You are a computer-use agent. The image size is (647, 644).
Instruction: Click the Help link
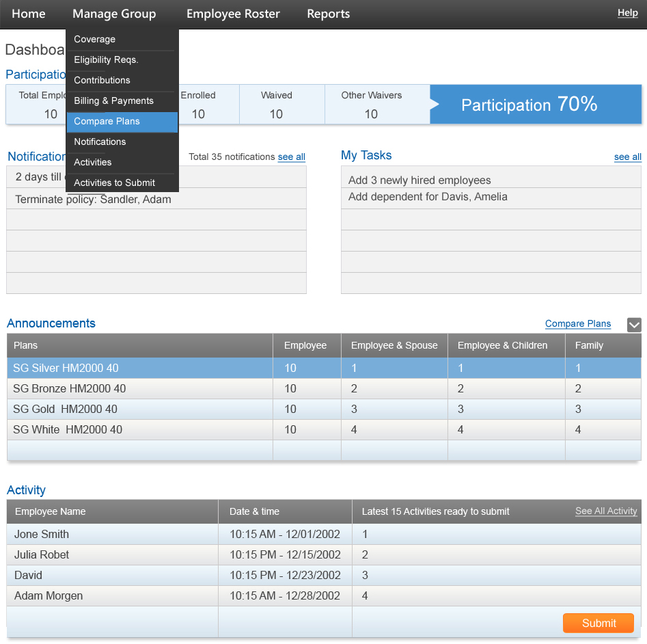click(627, 13)
